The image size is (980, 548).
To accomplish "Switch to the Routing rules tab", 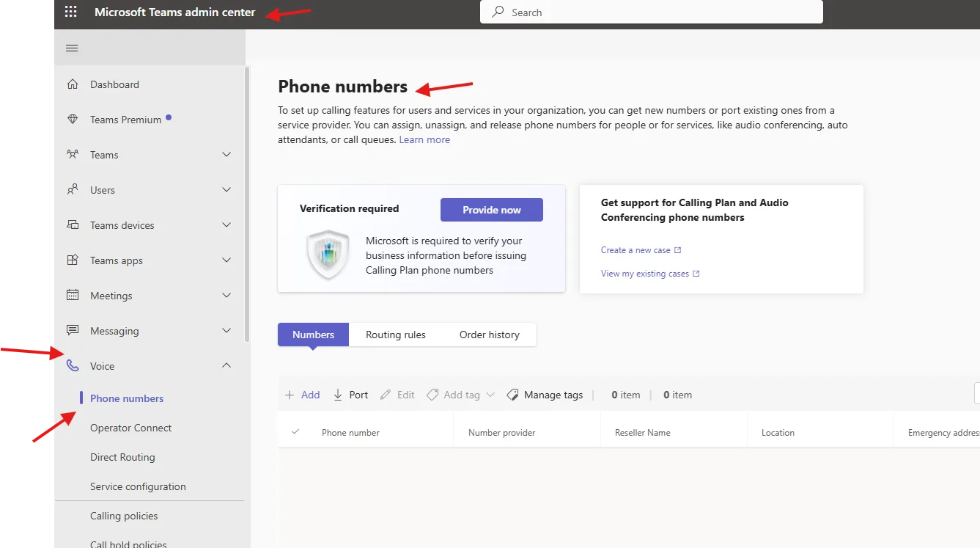I will (395, 335).
